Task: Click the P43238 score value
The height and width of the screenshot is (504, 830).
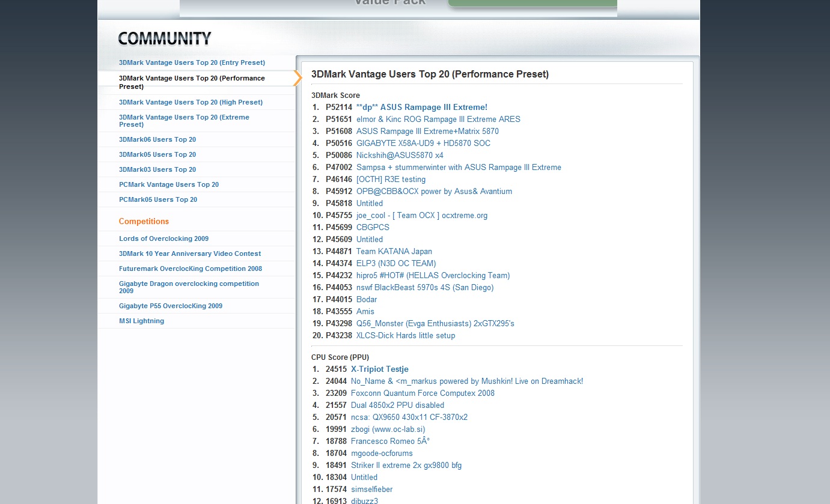Action: coord(339,335)
